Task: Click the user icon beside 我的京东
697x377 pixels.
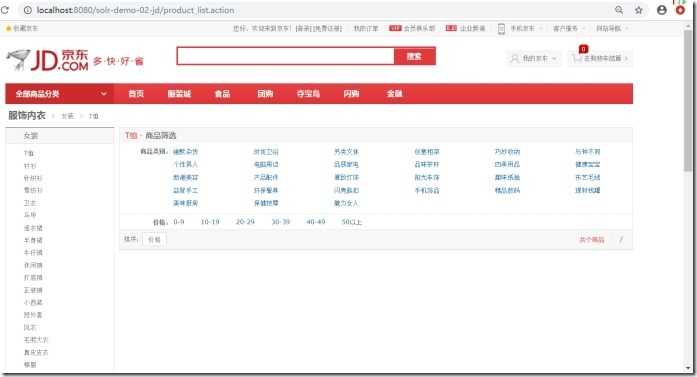Action: pos(515,58)
